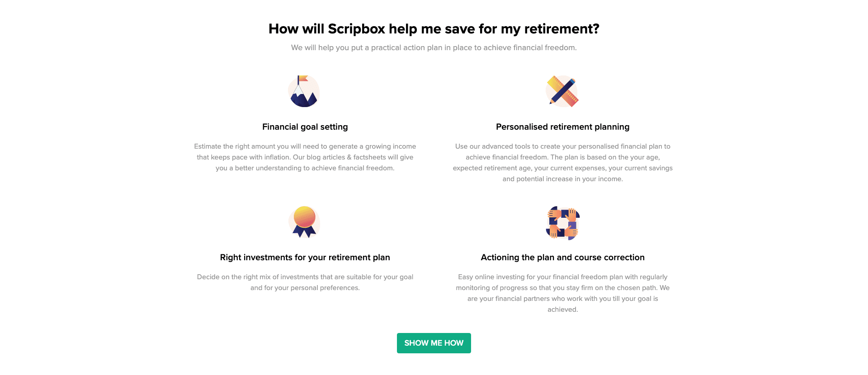The width and height of the screenshot is (868, 375).
Task: Click the mountain with flag icon
Action: tap(304, 91)
